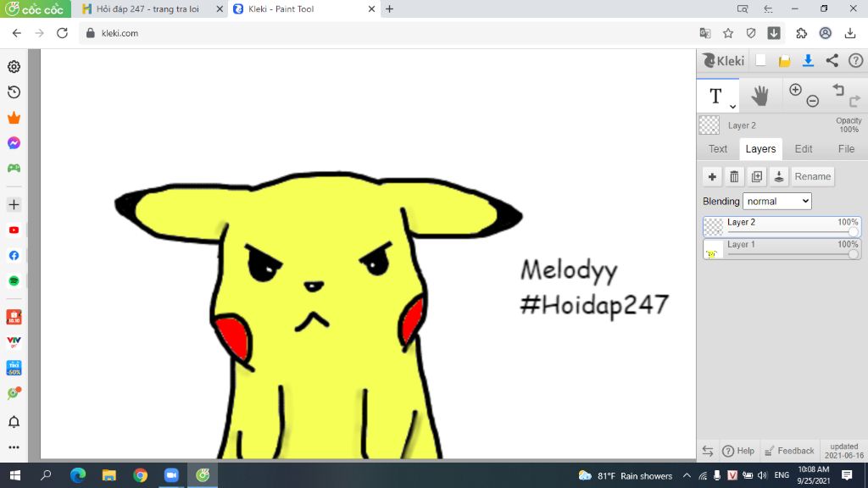Click the current layer preview swatch
Image resolution: width=868 pixels, height=488 pixels.
coord(709,125)
